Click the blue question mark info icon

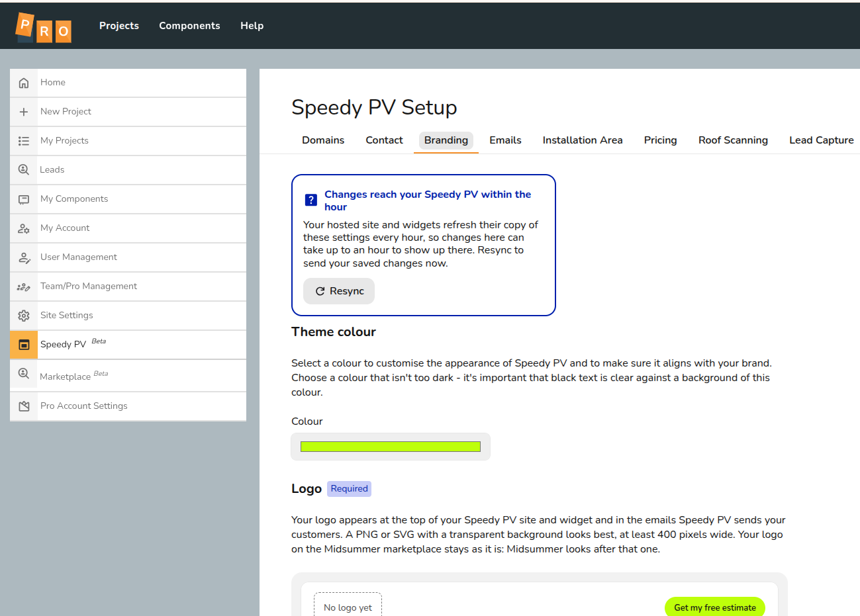pos(311,200)
